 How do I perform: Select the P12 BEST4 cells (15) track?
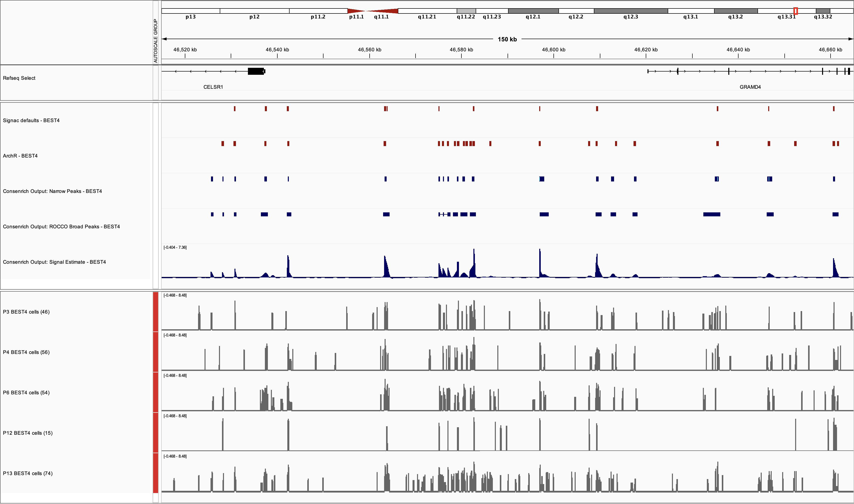(27, 433)
